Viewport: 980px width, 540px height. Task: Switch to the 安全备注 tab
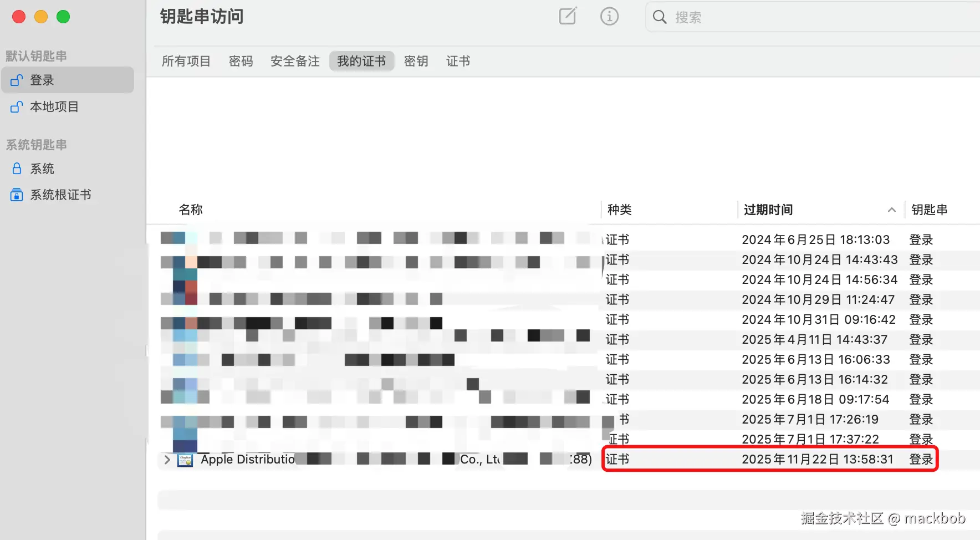(295, 61)
